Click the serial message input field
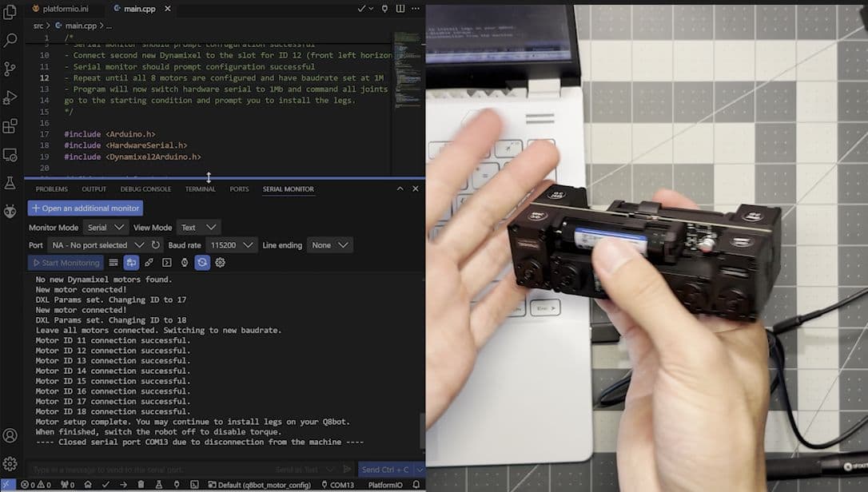Image resolution: width=868 pixels, height=492 pixels. pos(149,470)
